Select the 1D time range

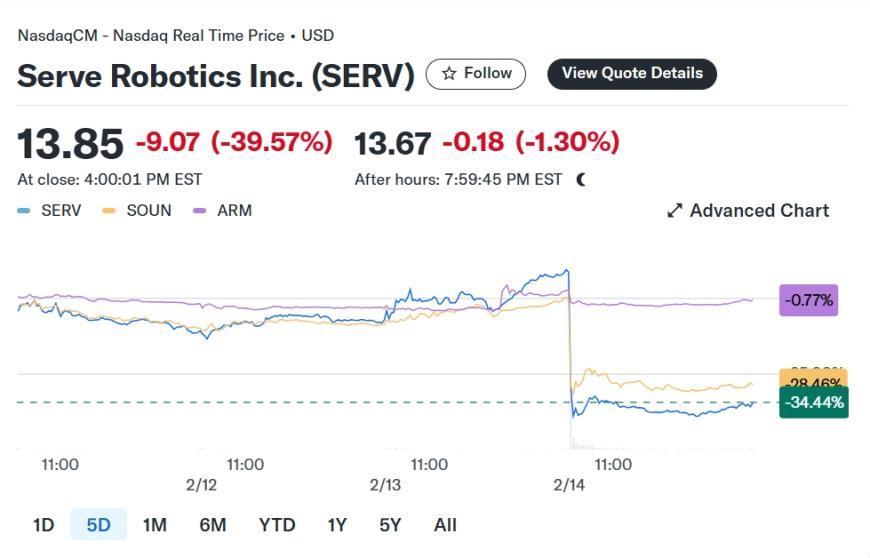43,525
